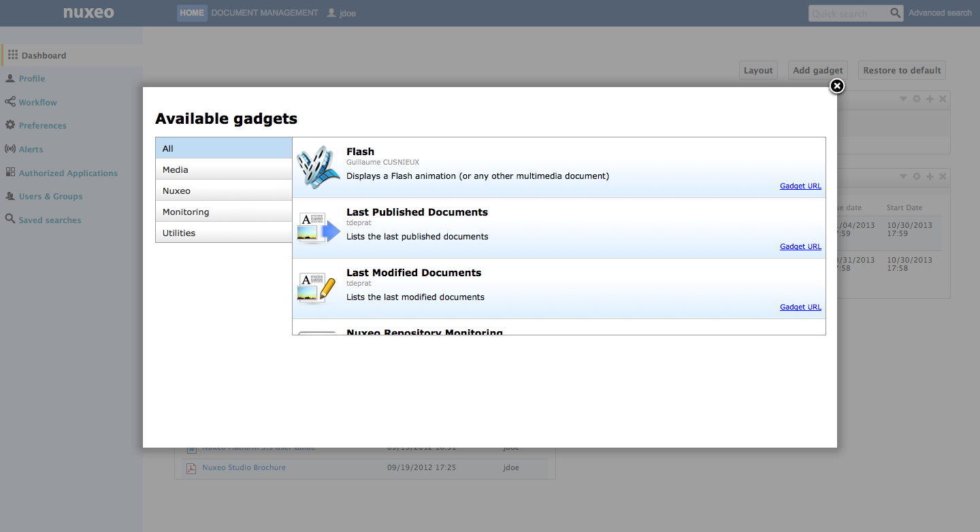This screenshot has height=532, width=980.
Task: Click the Profile person icon
Action: tap(10, 78)
